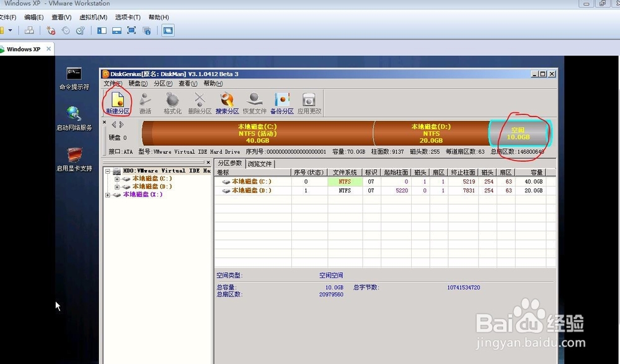Open VMware snapshot manager icon
Screen dimensions: 620x364
click(80, 30)
